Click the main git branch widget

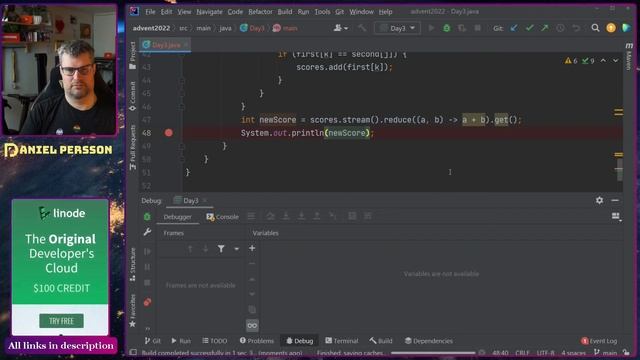[x=605, y=353]
